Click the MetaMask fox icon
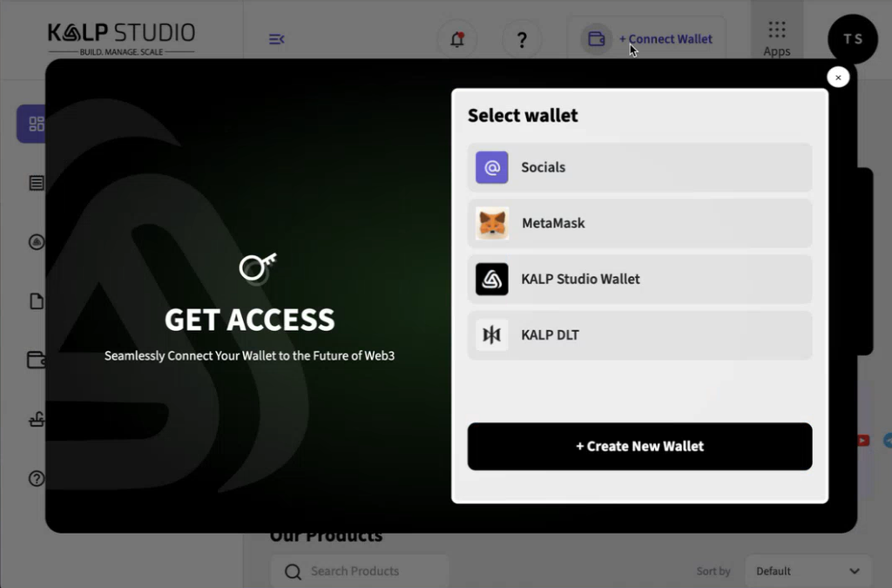The width and height of the screenshot is (892, 588). coord(492,223)
